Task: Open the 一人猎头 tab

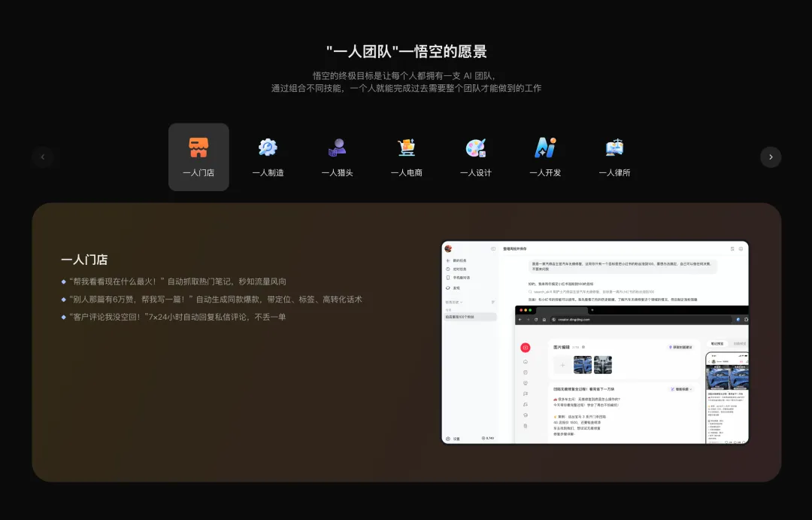Action: pos(337,157)
